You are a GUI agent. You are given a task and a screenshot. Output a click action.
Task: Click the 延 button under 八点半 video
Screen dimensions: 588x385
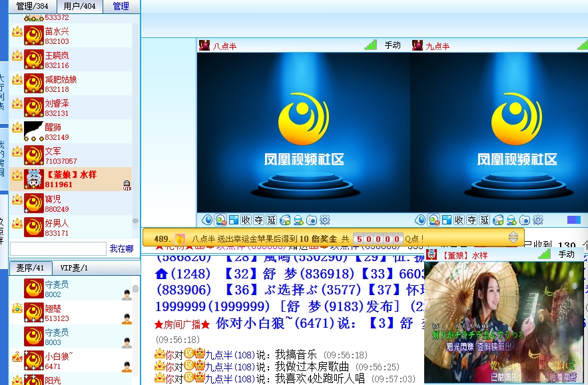click(272, 220)
